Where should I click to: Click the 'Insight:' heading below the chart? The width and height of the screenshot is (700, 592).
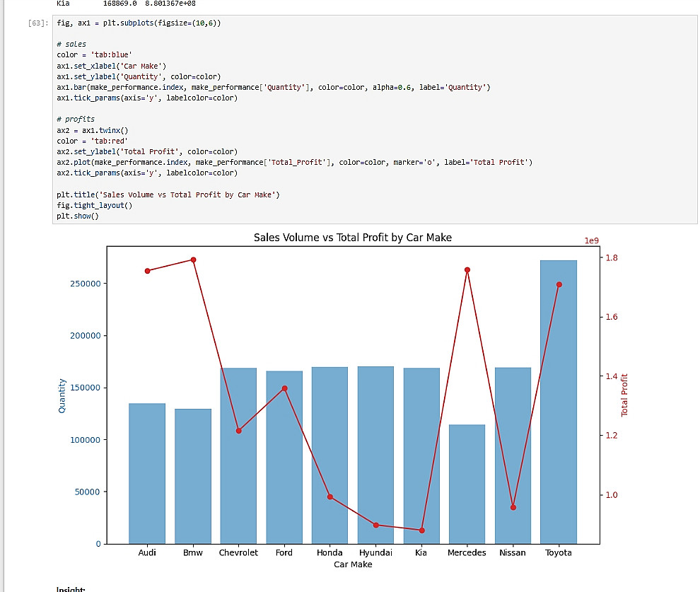71,589
